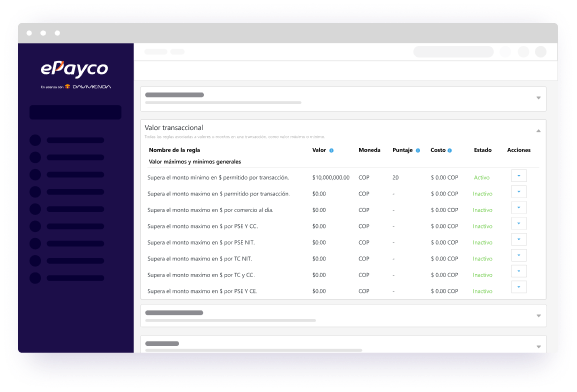
Task: Open actions dropdown for PSE Y CC rule
Action: (519, 223)
